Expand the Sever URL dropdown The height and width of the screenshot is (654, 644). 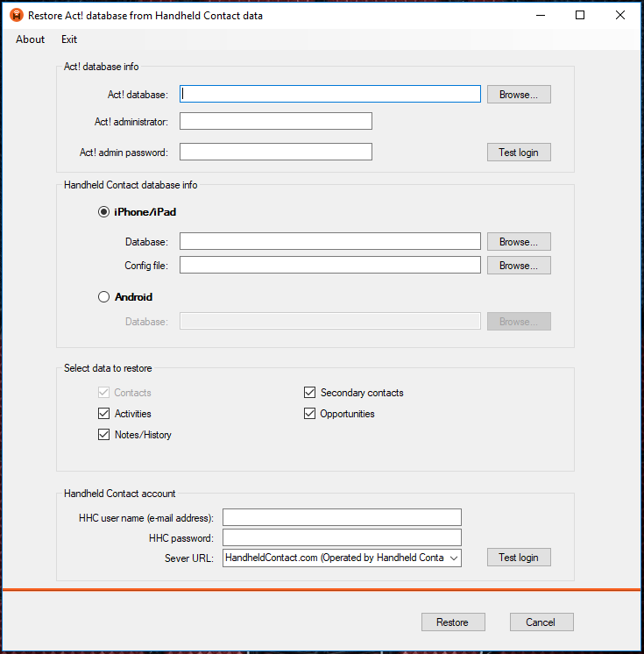454,558
